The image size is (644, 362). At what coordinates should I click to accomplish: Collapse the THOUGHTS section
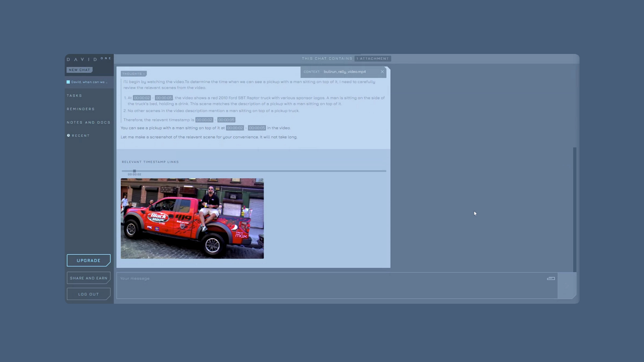coord(133,73)
